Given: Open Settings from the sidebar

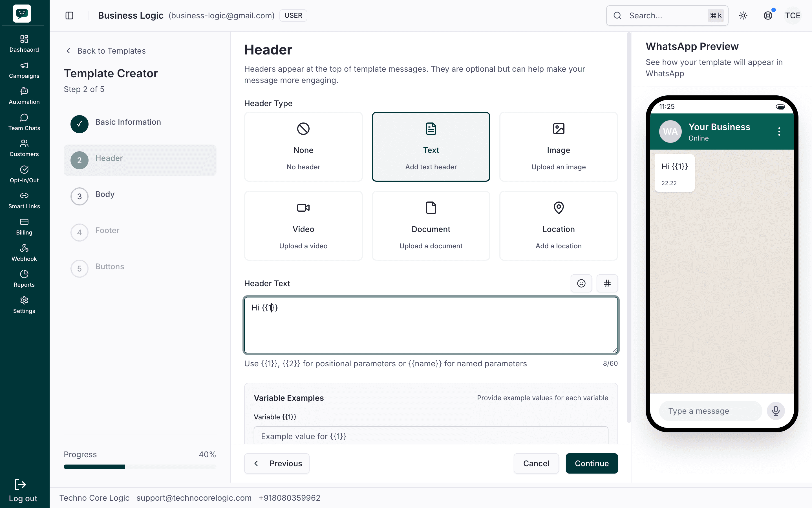Looking at the screenshot, I should coord(24,305).
